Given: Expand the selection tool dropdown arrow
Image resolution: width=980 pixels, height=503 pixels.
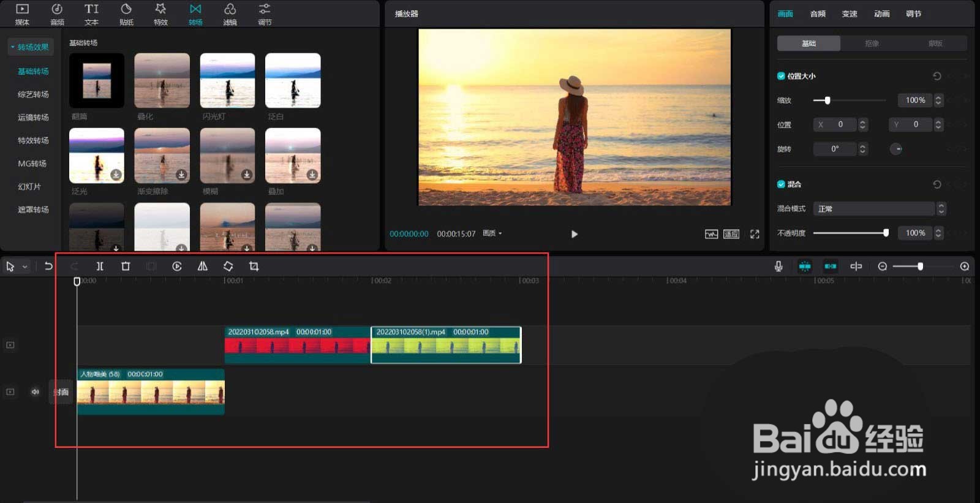Looking at the screenshot, I should 24,267.
